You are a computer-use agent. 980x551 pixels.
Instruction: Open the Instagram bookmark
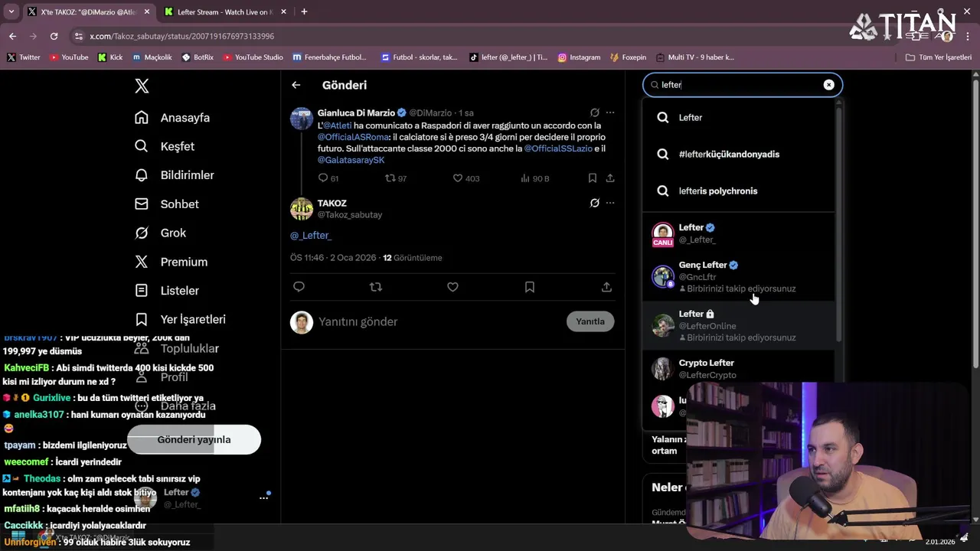pos(579,57)
